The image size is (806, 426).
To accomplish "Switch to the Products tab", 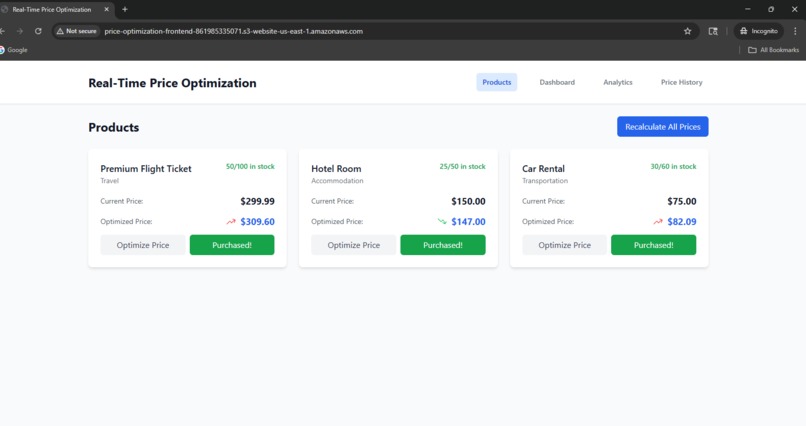I will pos(497,82).
